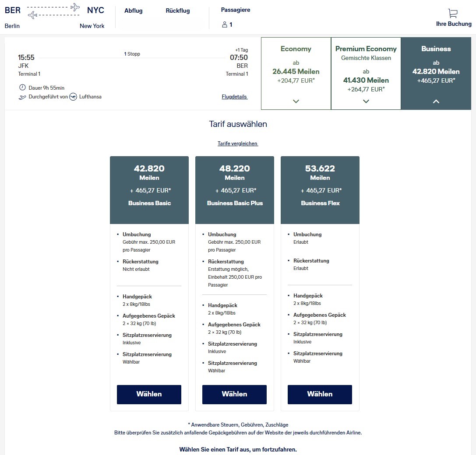Switch to the Abflug tab
This screenshot has height=455, width=476.
133,10
